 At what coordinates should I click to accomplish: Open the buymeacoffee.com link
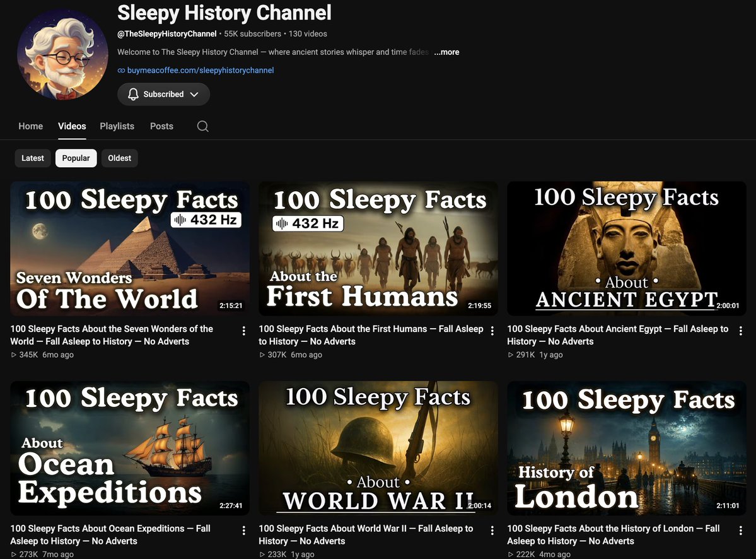(x=201, y=71)
